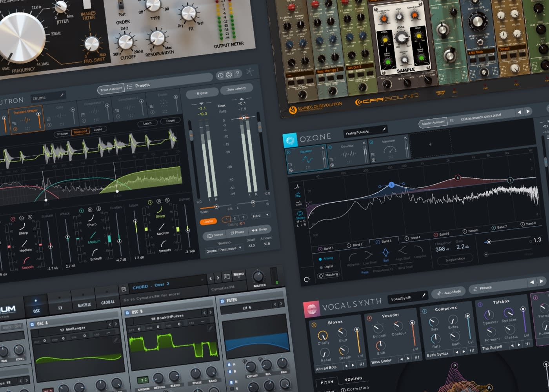Open Neutron settings gear icon

229,74
